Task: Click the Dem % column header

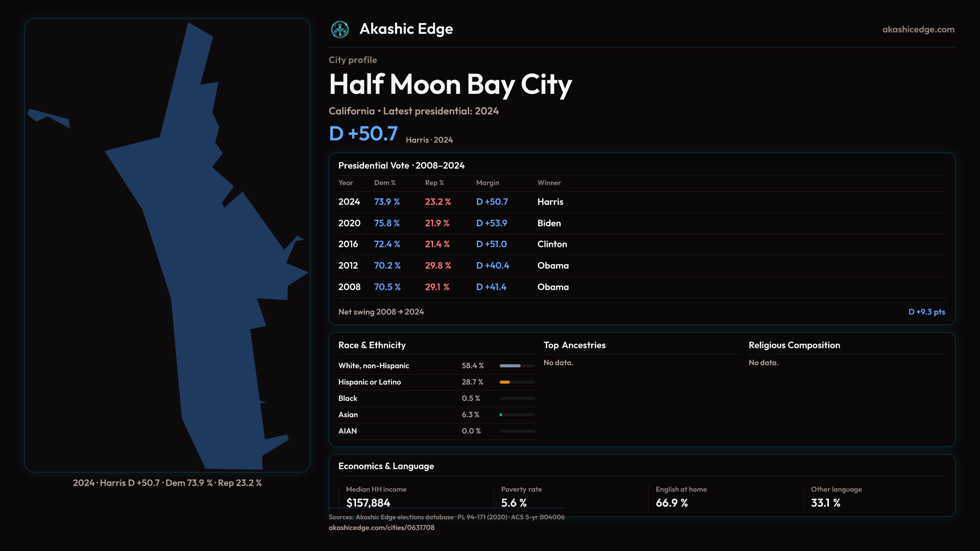Action: point(384,183)
